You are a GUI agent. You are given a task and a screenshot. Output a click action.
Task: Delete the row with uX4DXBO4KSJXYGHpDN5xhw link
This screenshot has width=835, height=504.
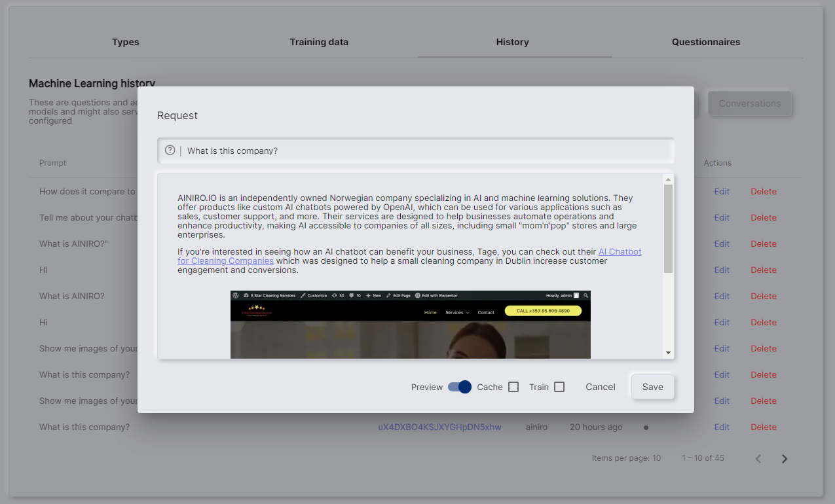pyautogui.click(x=764, y=427)
